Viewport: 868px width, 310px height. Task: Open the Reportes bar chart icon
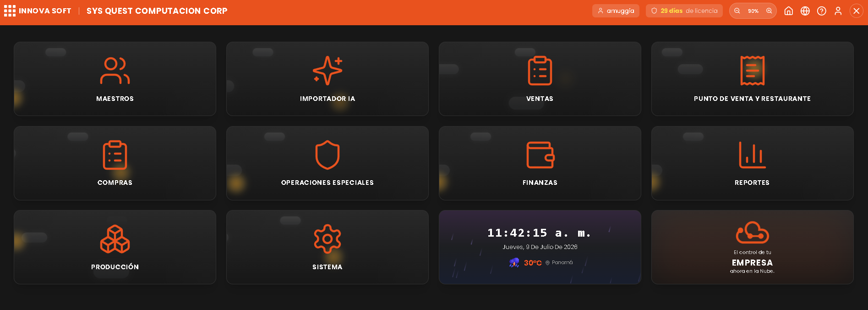[752, 155]
